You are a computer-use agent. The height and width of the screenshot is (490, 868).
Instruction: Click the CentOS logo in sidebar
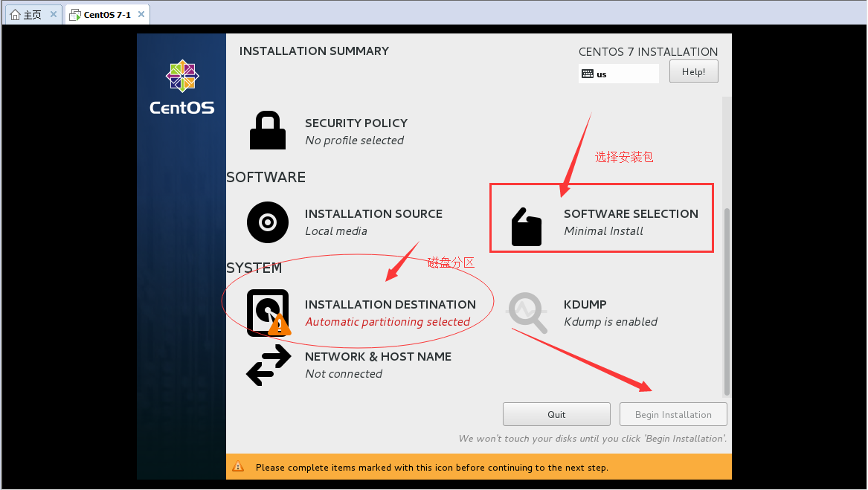(x=182, y=88)
